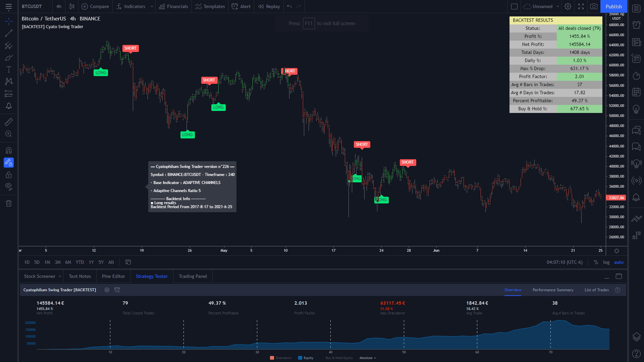The image size is (644, 362).
Task: Select the zoom in tool
Action: (x=9, y=134)
